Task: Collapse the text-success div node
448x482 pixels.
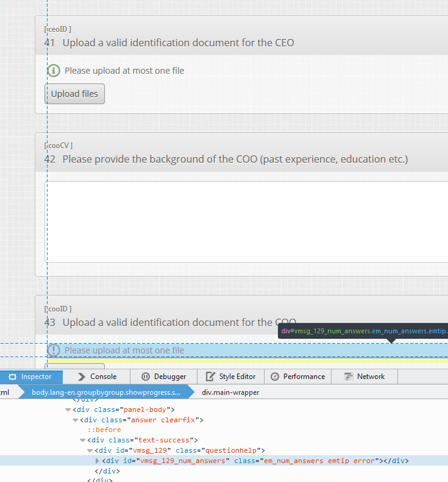Action: (82, 440)
